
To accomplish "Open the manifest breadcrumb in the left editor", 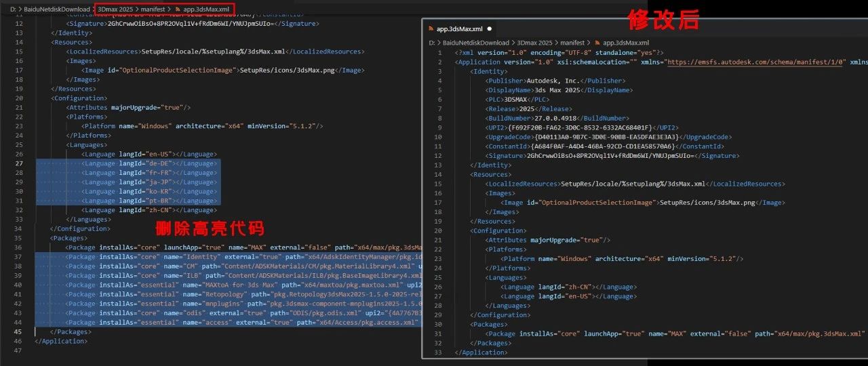I will pyautogui.click(x=154, y=9).
